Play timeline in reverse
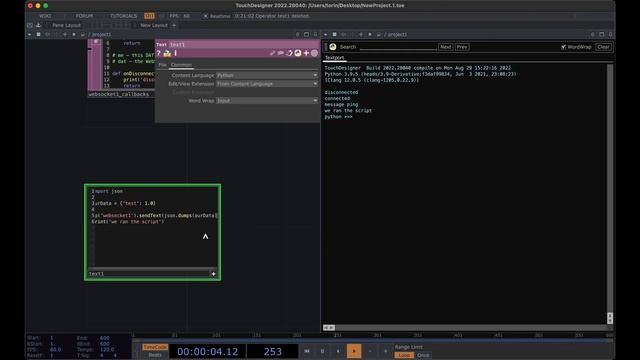 [x=338, y=351]
